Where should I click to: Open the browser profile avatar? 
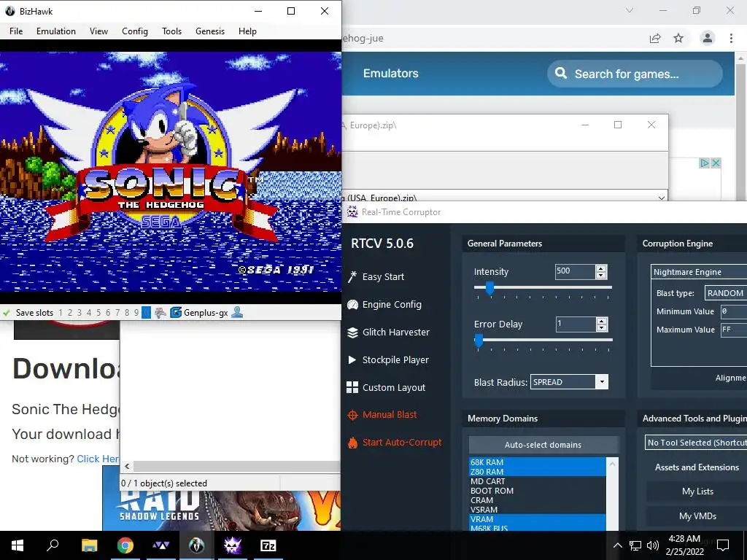click(x=708, y=38)
